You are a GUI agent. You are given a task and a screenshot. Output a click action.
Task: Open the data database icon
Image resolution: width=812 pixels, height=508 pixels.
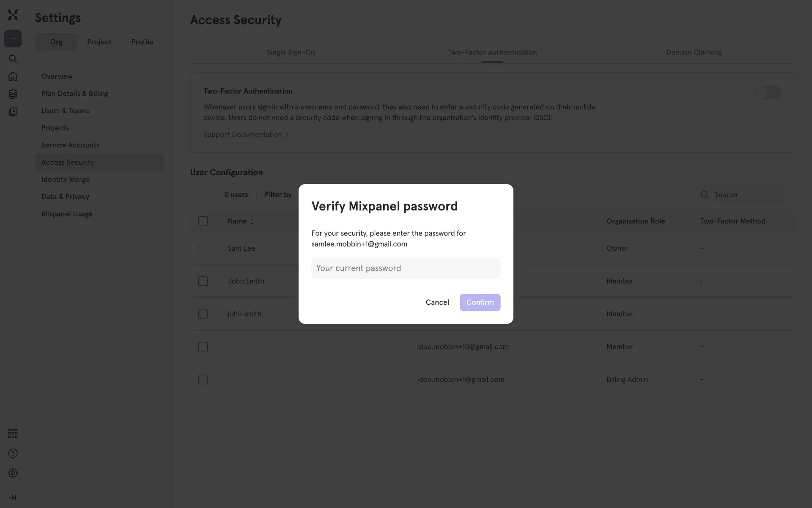click(13, 94)
